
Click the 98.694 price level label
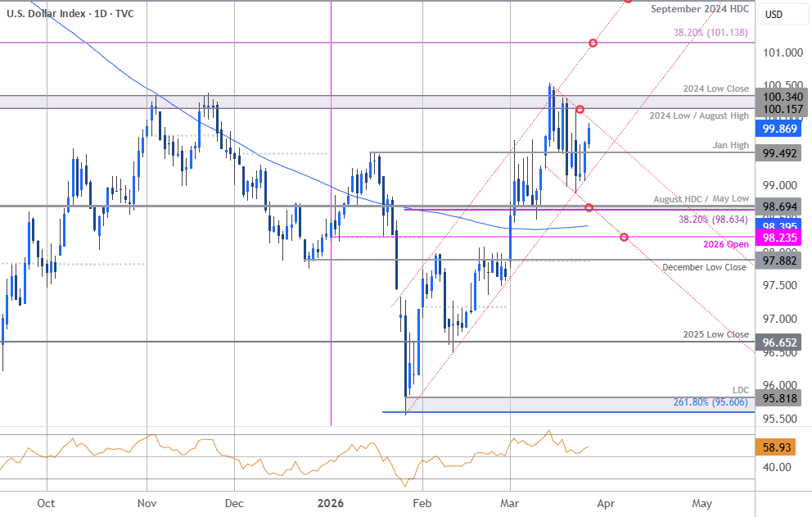coord(780,206)
